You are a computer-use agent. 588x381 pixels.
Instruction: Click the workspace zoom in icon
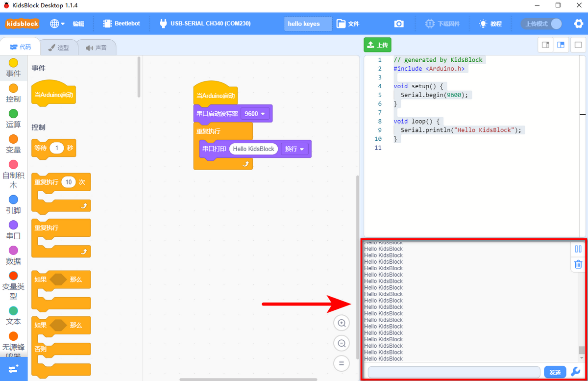[x=342, y=323]
